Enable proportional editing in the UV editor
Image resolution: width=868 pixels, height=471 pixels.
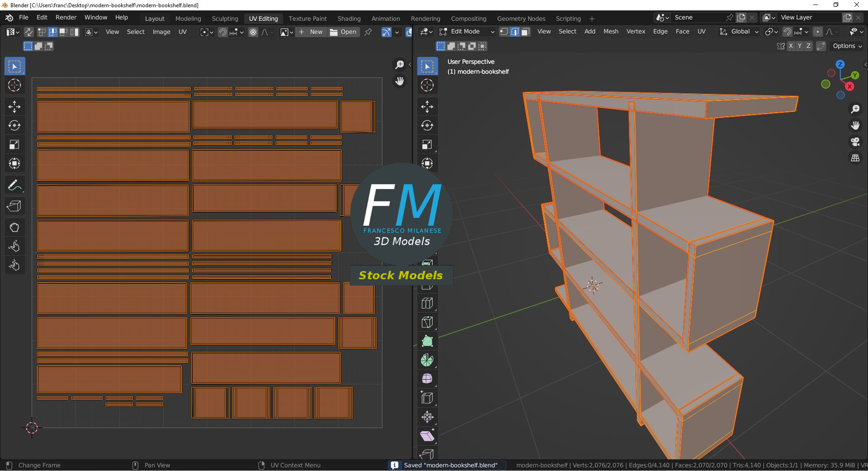tap(253, 32)
